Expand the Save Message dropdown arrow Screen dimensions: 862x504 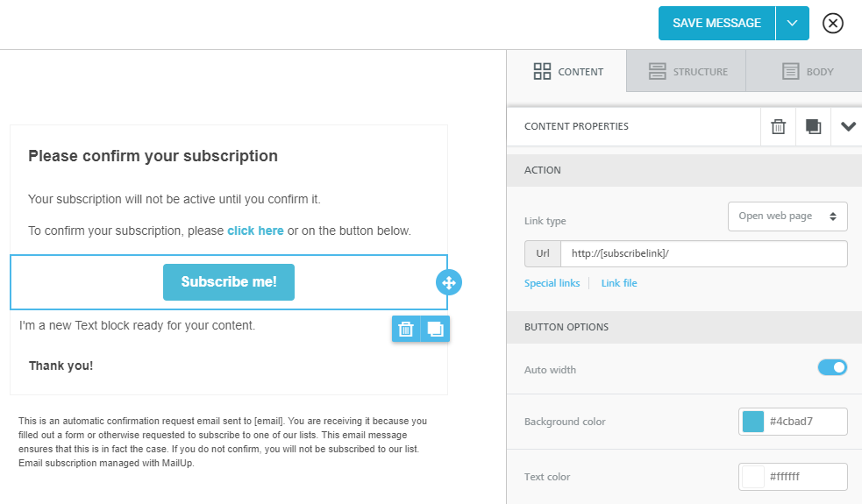tap(792, 24)
